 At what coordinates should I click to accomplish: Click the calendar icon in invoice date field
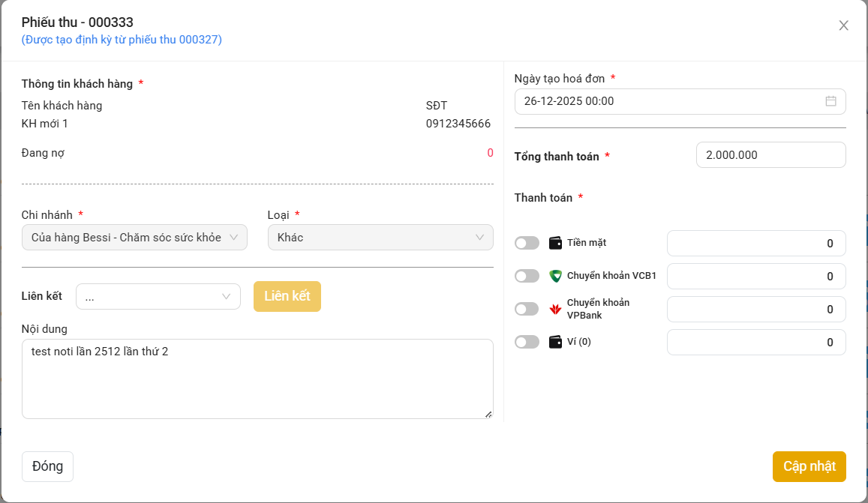(830, 101)
